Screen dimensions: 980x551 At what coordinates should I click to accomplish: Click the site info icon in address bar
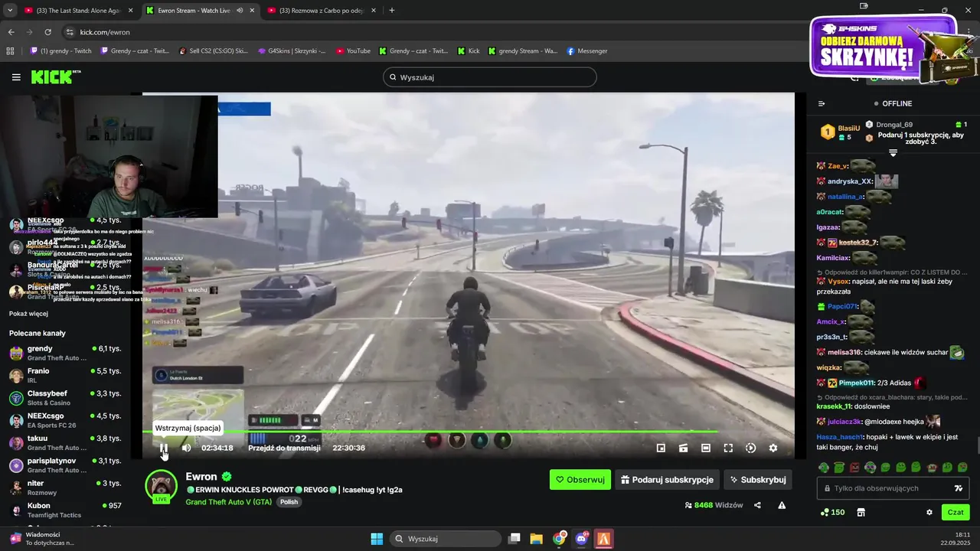pyautogui.click(x=70, y=32)
